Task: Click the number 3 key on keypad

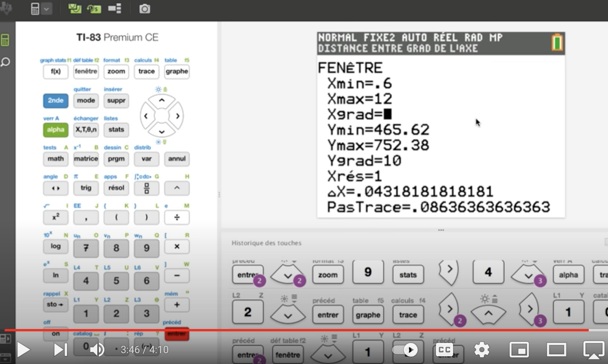Action: pyautogui.click(x=147, y=313)
